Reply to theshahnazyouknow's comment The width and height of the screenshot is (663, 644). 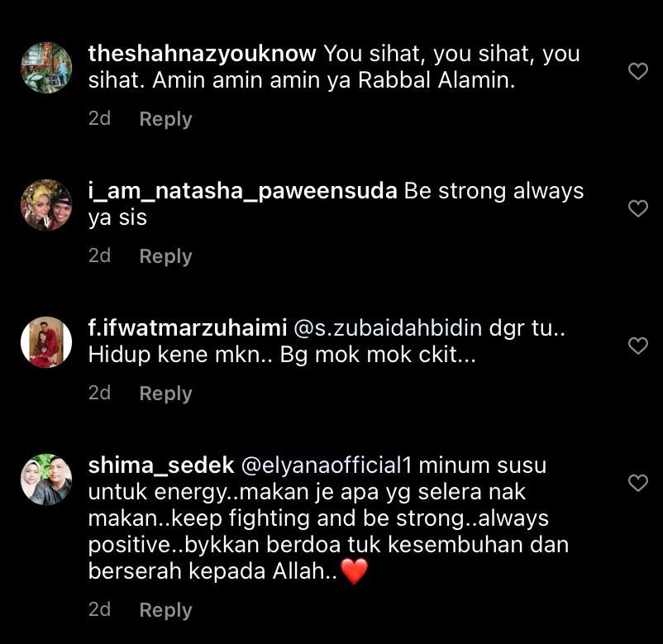pos(165,119)
